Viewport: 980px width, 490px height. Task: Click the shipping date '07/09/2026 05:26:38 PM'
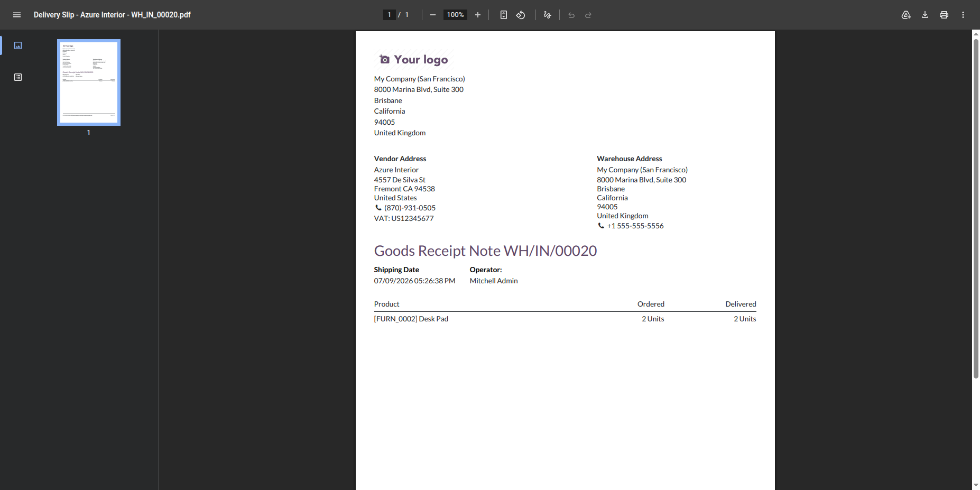tap(414, 281)
